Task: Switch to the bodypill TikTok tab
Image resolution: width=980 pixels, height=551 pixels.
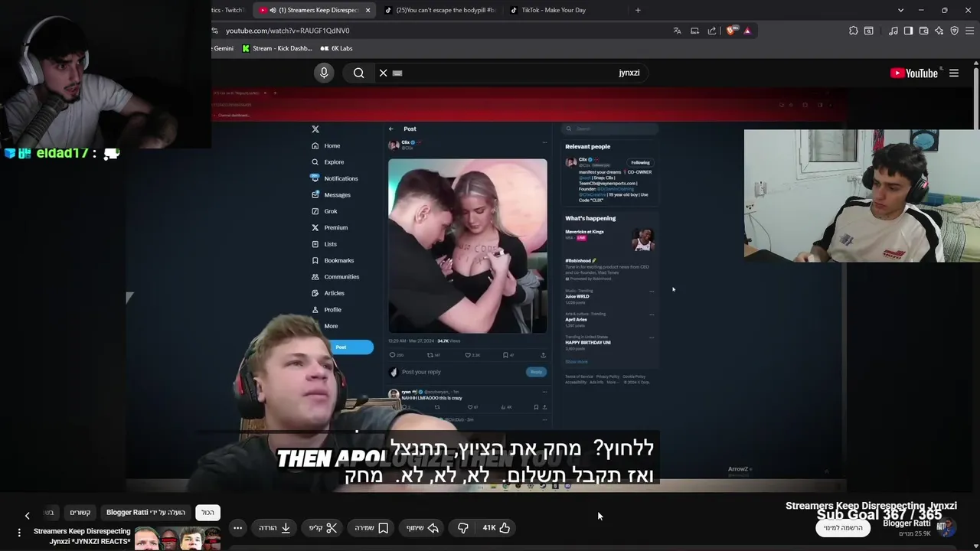Action: 440,10
